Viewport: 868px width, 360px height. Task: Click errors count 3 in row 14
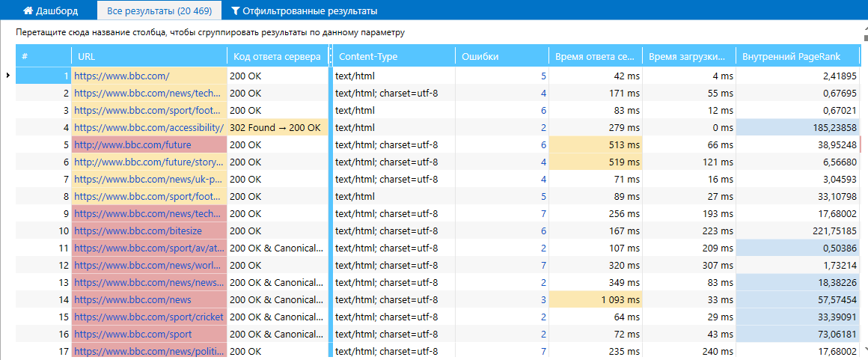pyautogui.click(x=543, y=299)
